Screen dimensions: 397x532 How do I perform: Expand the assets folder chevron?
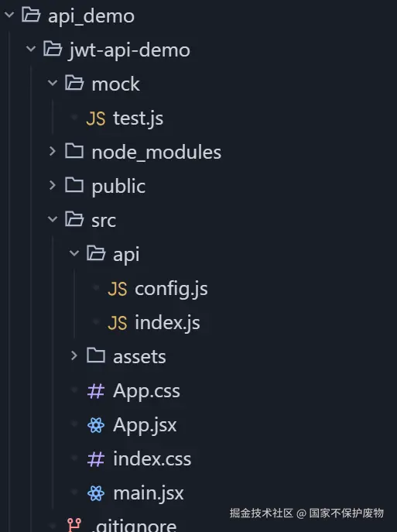coord(74,355)
